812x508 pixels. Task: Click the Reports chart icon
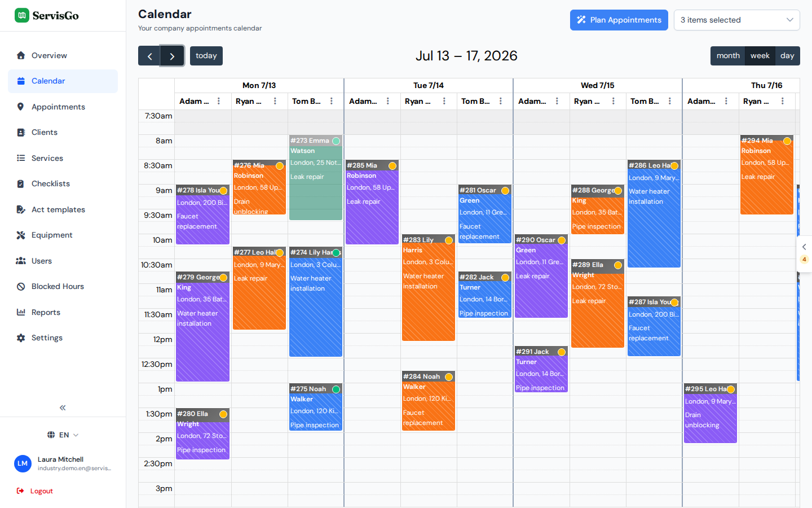21,312
